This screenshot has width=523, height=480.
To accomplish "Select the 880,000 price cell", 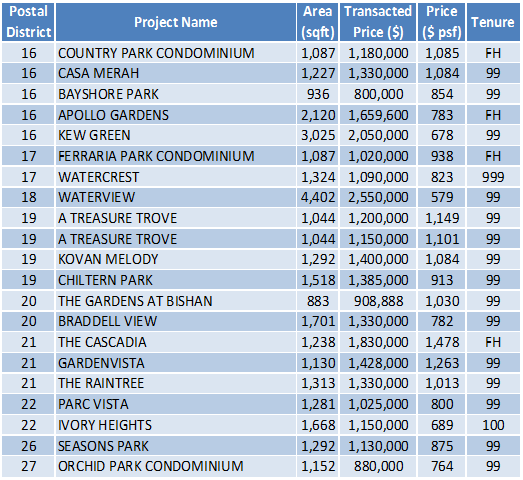I will (x=378, y=466).
